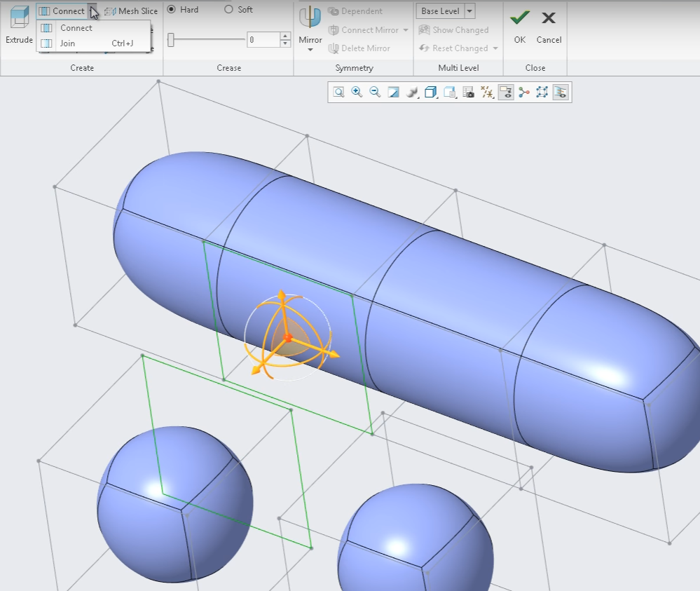This screenshot has height=591, width=700.
Task: Select the Soft crease radio button
Action: click(x=228, y=9)
